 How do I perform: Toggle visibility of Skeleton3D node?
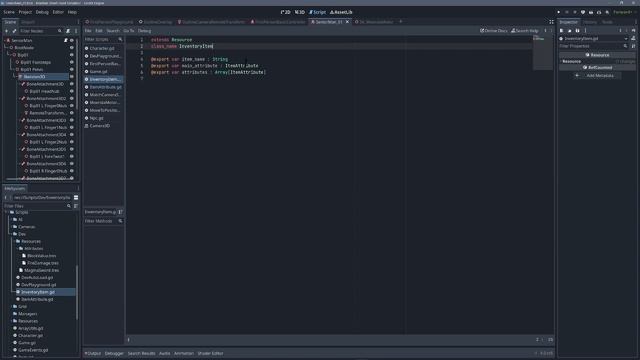click(x=72, y=77)
